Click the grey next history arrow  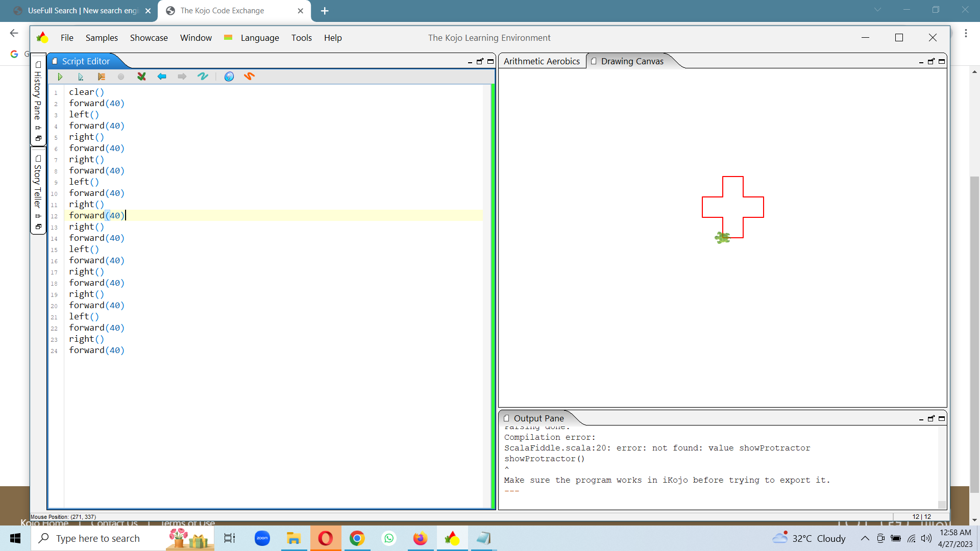point(182,77)
